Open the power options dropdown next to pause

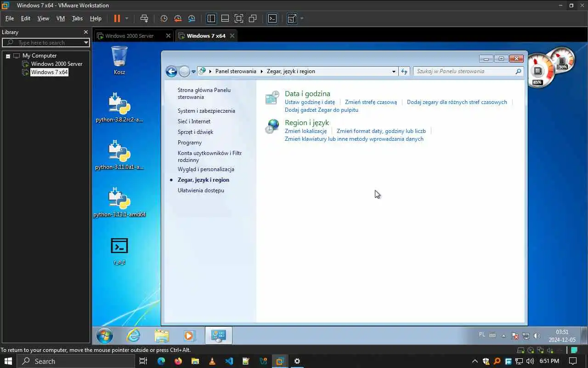(127, 18)
